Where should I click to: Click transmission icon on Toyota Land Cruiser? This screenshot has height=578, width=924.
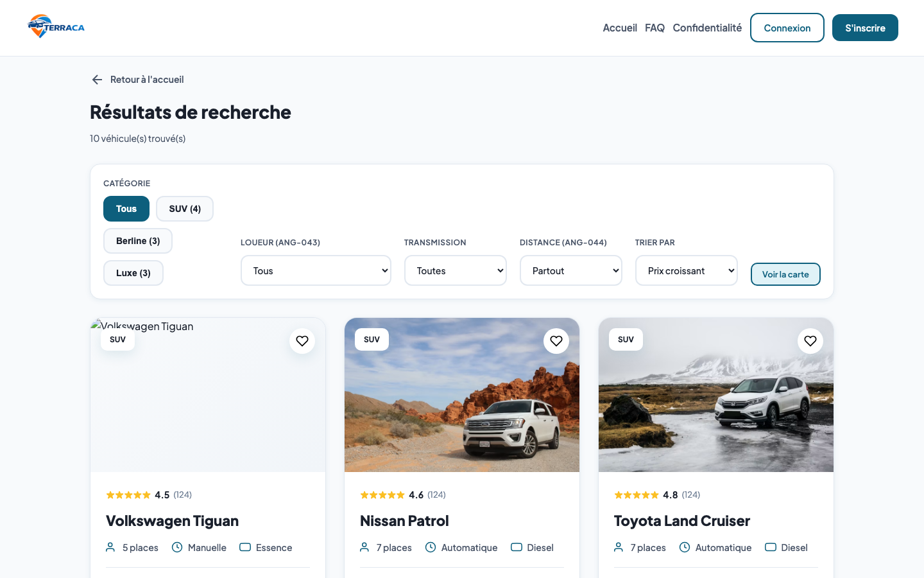coord(685,547)
